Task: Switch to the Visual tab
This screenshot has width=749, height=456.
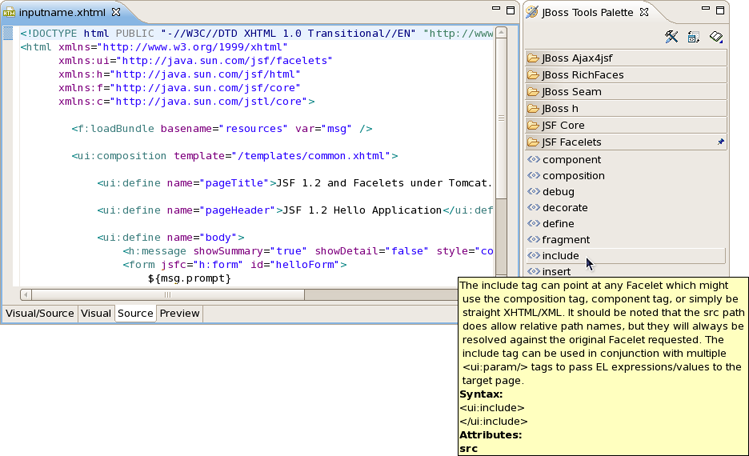Action: (96, 313)
